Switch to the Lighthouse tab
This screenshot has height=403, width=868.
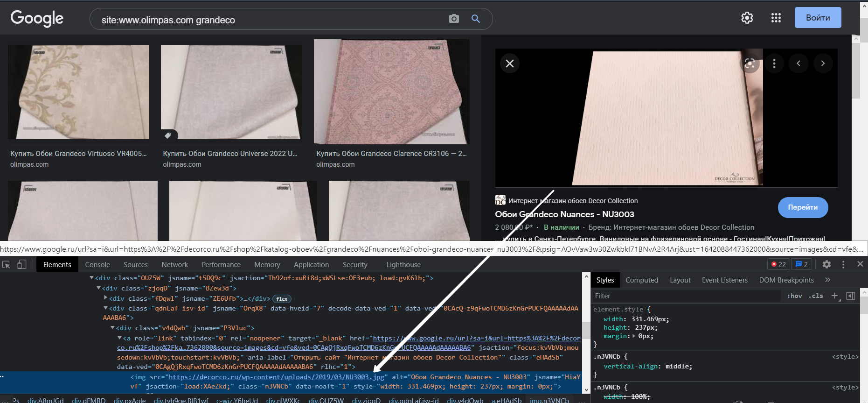[403, 265]
